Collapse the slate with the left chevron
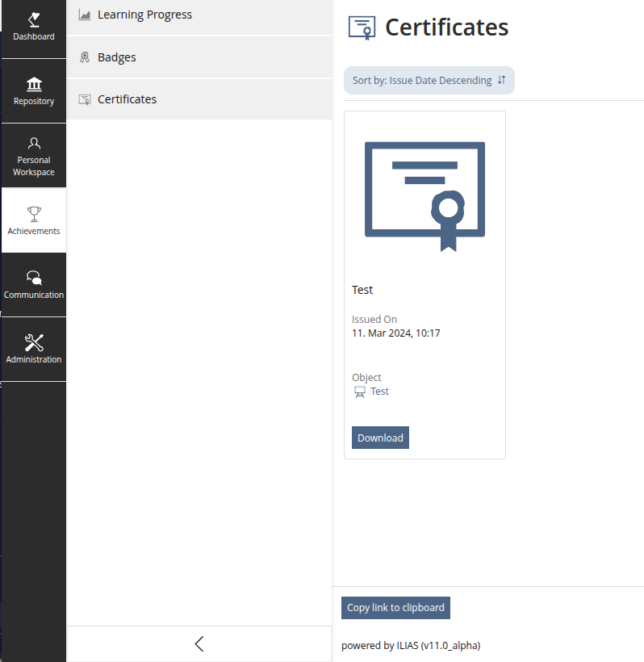The image size is (644, 662). click(199, 643)
